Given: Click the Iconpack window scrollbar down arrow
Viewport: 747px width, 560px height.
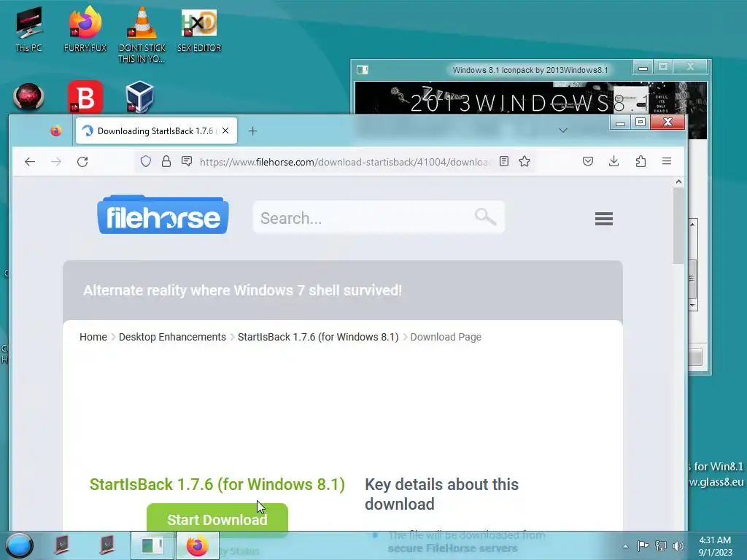Looking at the screenshot, I should pyautogui.click(x=693, y=306).
